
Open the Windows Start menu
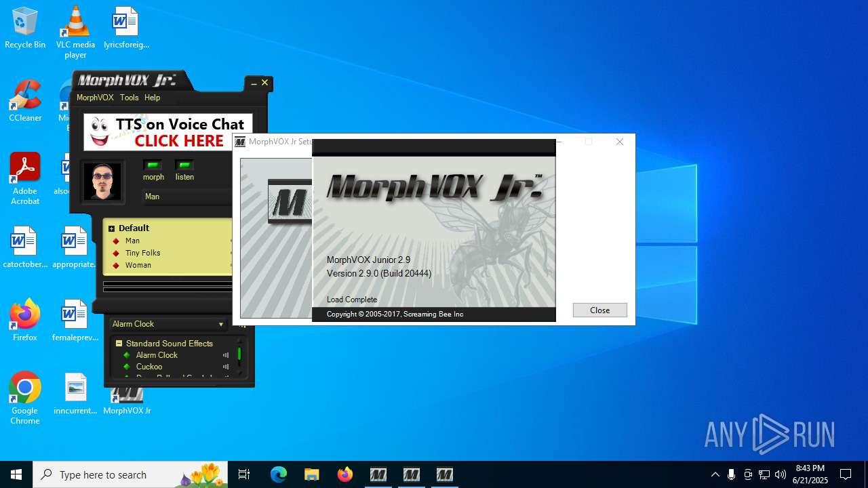16,474
